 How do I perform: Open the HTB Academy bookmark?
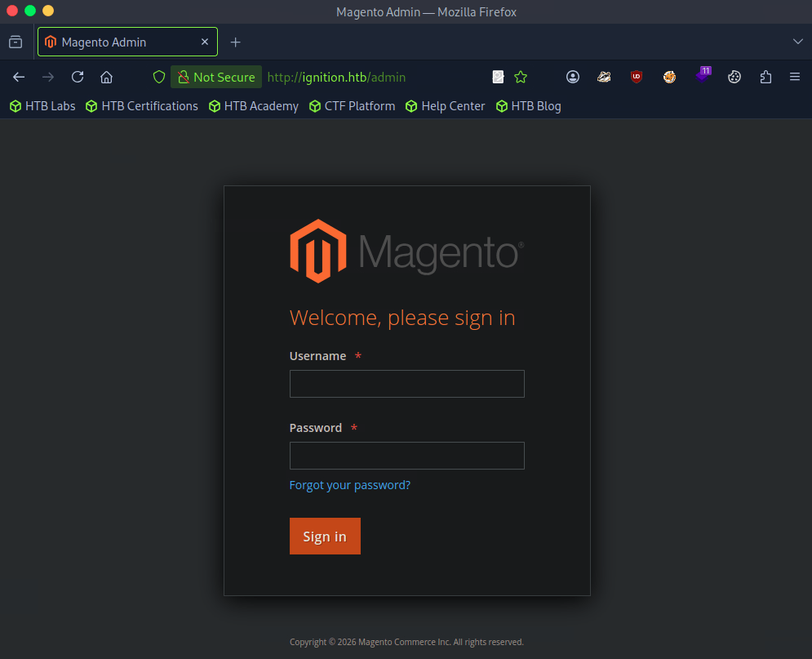253,106
